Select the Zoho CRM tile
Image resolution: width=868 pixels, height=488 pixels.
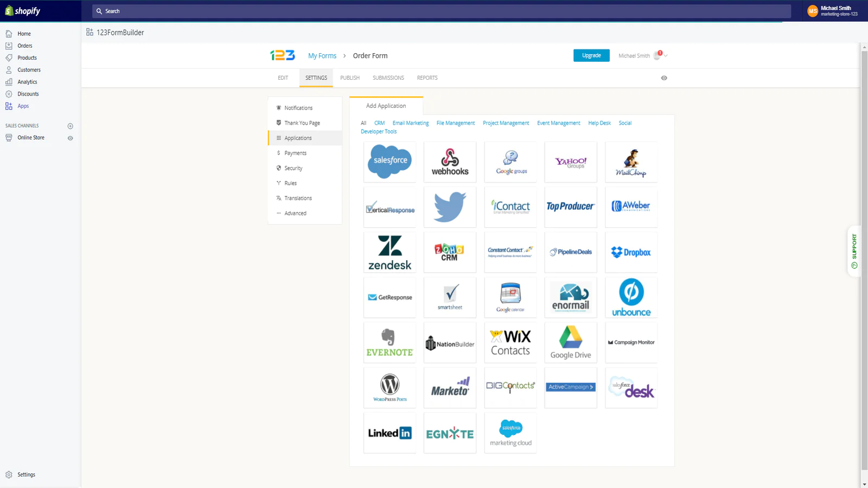[x=450, y=252]
